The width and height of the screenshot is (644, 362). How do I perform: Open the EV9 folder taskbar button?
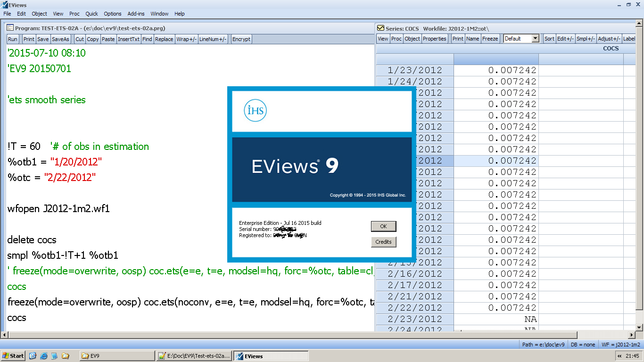coord(116,356)
